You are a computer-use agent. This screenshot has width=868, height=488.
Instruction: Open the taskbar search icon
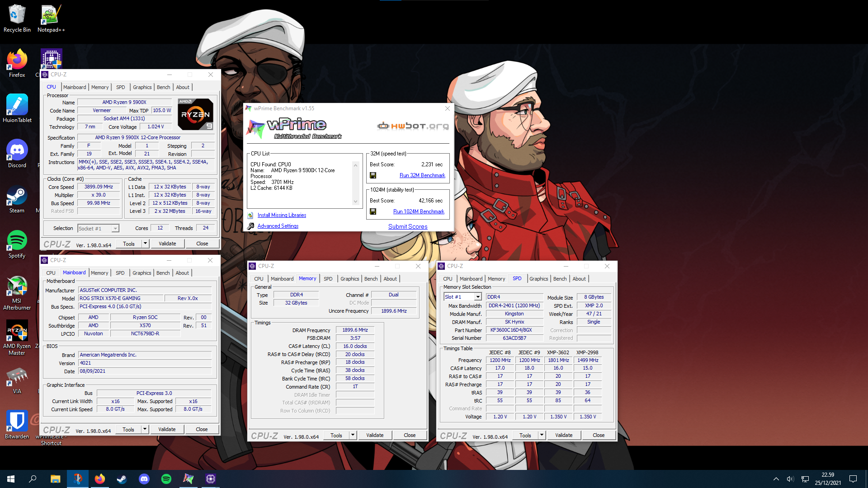[33, 479]
